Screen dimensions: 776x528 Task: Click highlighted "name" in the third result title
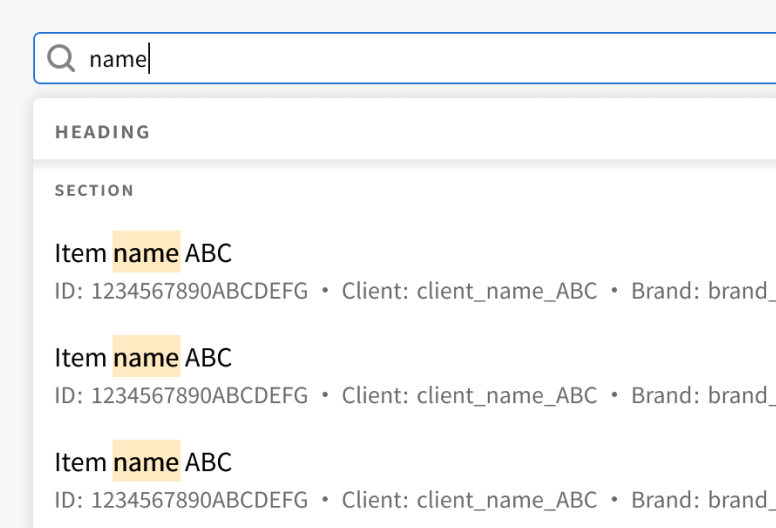tap(146, 462)
